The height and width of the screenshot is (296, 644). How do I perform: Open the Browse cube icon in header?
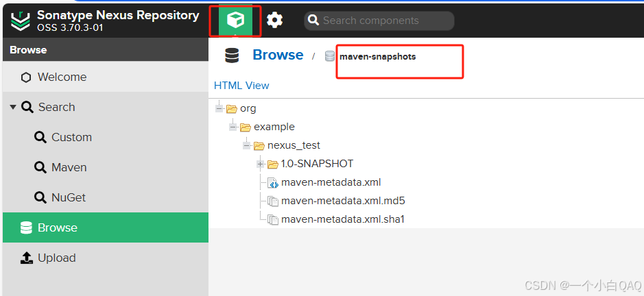(x=235, y=20)
